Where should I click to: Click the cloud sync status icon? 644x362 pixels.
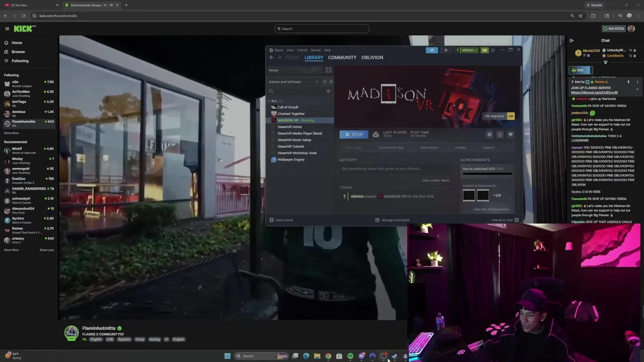(x=376, y=134)
